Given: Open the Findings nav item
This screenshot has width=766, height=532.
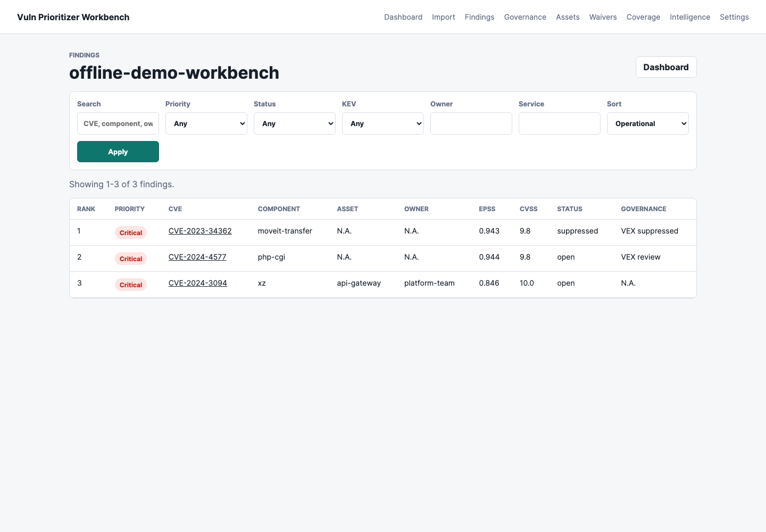Looking at the screenshot, I should tap(479, 17).
